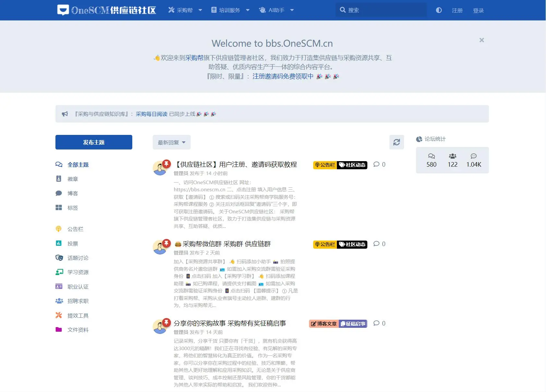Open 文件资料 via the folder icon
The height and width of the screenshot is (392, 546).
pyautogui.click(x=59, y=330)
